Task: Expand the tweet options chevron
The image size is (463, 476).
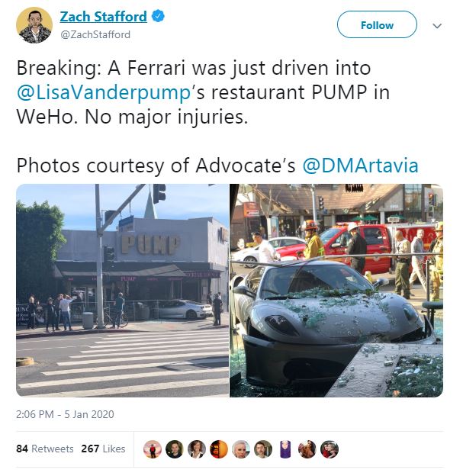Action: tap(437, 26)
